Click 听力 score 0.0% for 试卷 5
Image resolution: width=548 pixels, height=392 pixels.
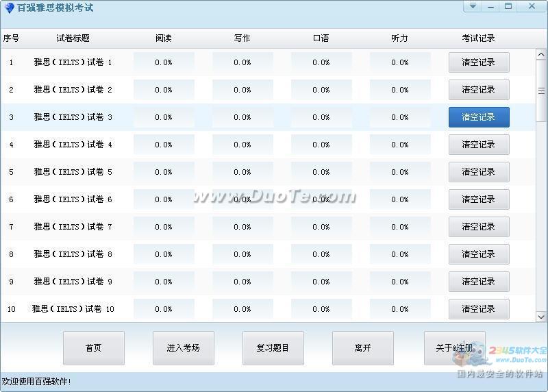tap(400, 172)
